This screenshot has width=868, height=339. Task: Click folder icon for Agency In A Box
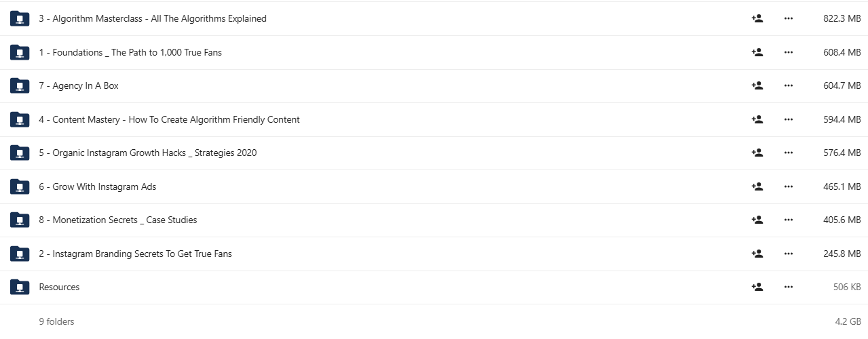point(20,85)
